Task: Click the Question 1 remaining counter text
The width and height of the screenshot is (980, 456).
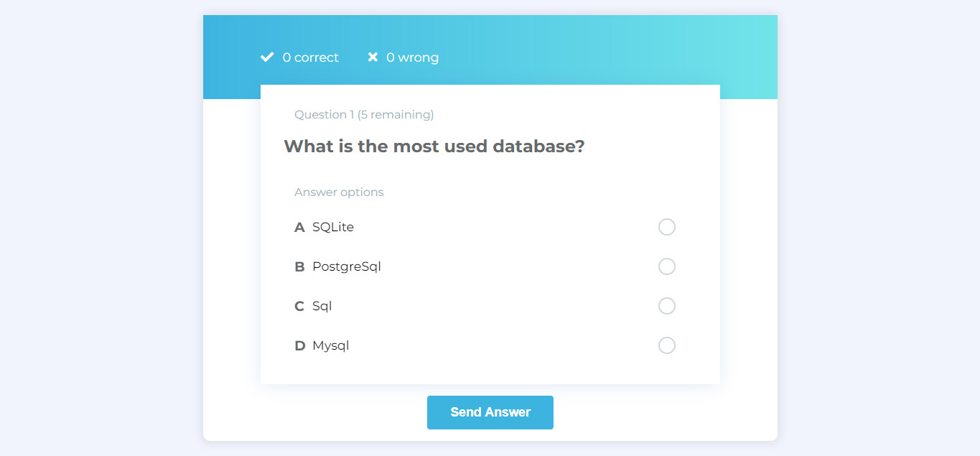Action: [x=364, y=114]
